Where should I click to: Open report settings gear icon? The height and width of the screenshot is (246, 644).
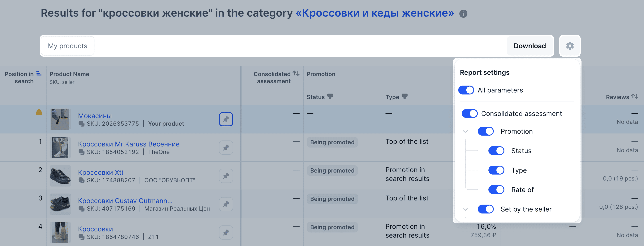(570, 46)
